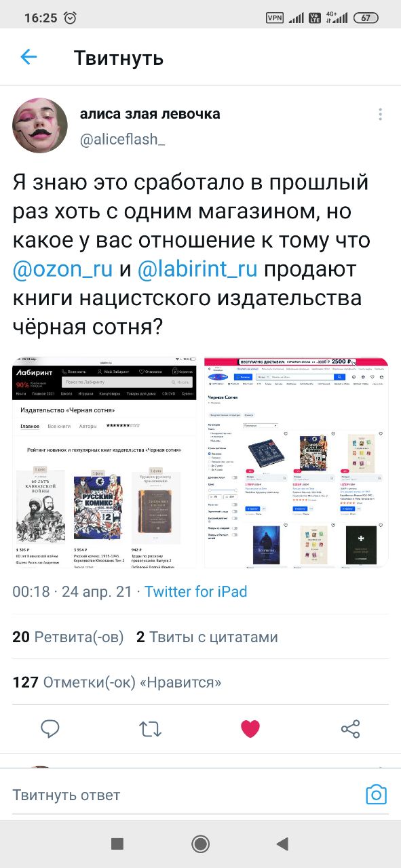Focus the Твитнуть ответ reply field
The width and height of the screenshot is (401, 868).
coord(183,795)
